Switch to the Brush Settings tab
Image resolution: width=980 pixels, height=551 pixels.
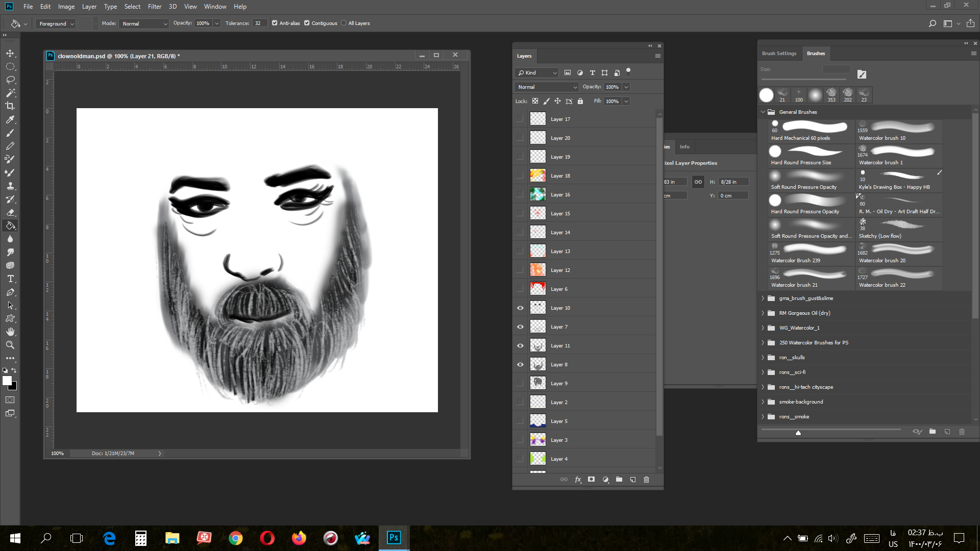779,54
